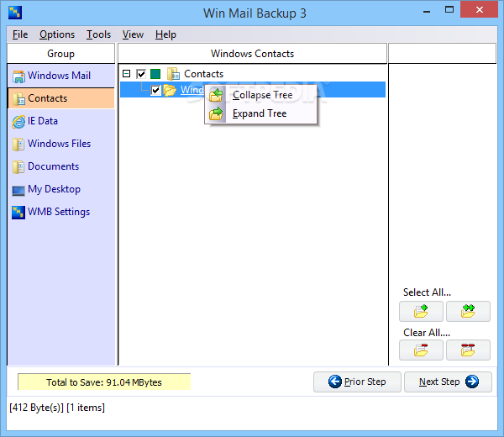Choose Collapse Tree from context menu
This screenshot has height=437, width=504.
pyautogui.click(x=260, y=95)
